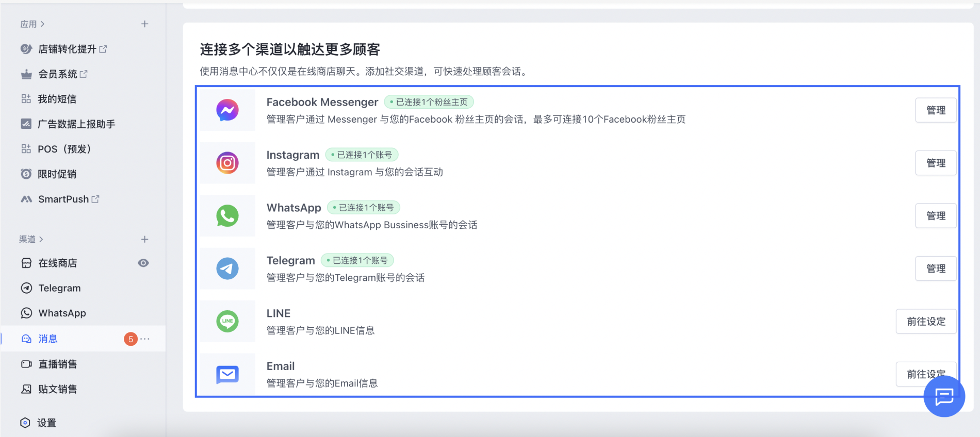Click the 会员系统 crown icon
Screen dimensions: 980x437
pos(26,74)
